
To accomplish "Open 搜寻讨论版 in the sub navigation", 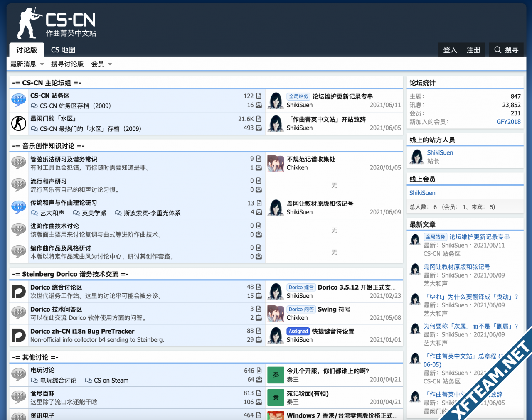I will click(67, 64).
